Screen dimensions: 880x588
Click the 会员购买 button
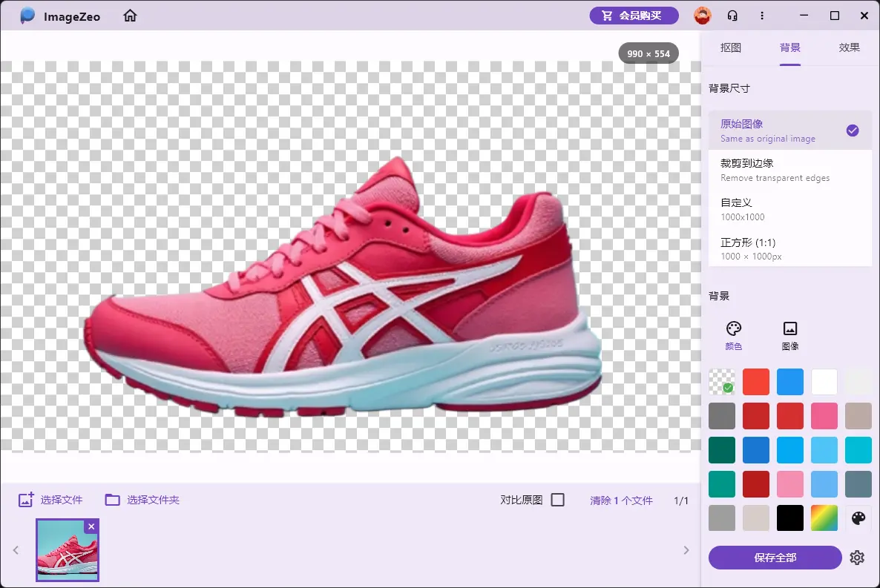[634, 16]
